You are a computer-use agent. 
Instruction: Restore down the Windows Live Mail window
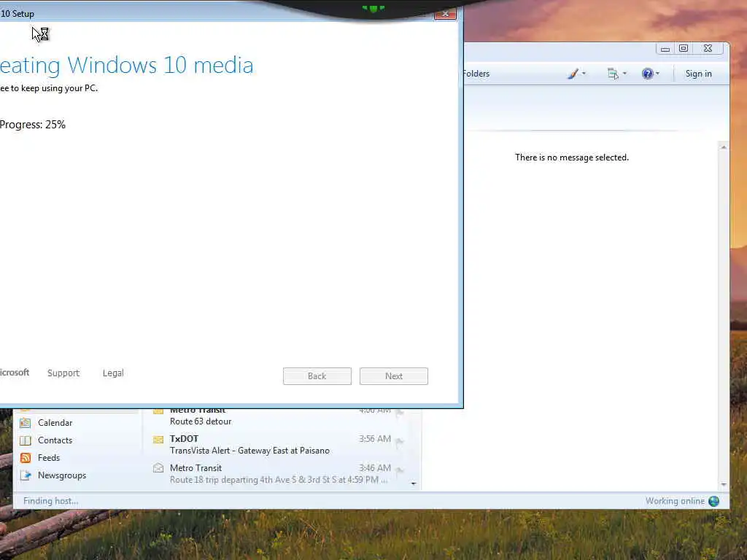tap(683, 49)
